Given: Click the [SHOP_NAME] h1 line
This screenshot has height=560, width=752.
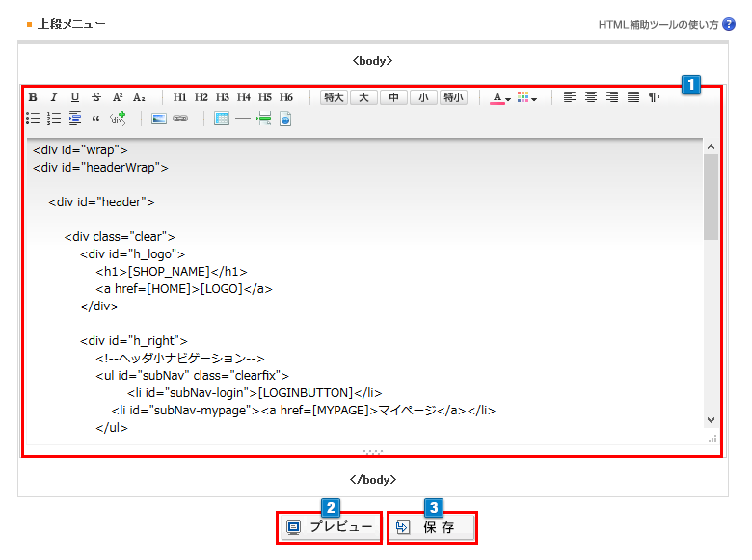Looking at the screenshot, I should [172, 272].
